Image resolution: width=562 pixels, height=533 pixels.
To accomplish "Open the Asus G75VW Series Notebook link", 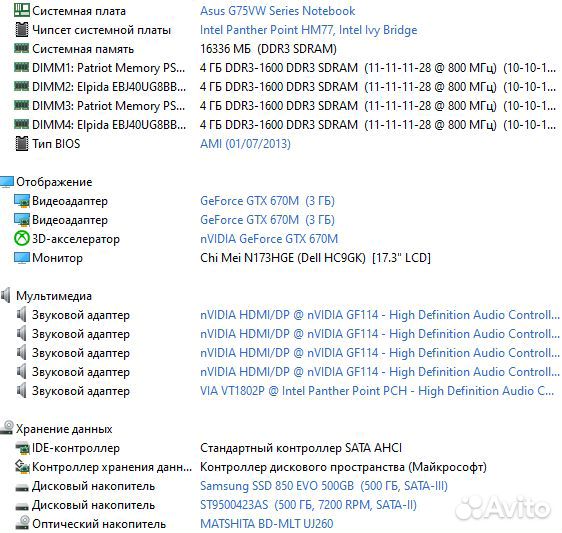I will click(x=277, y=11).
